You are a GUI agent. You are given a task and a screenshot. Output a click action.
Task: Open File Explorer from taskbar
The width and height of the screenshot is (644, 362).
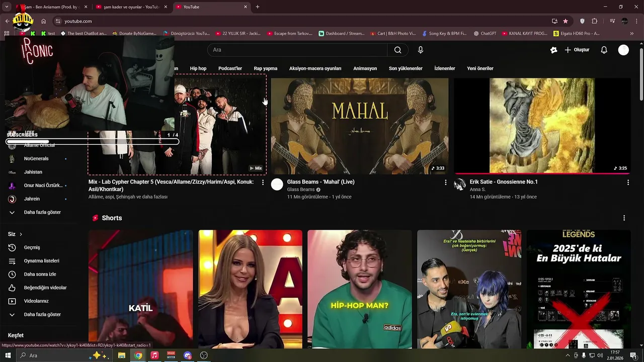click(122, 355)
